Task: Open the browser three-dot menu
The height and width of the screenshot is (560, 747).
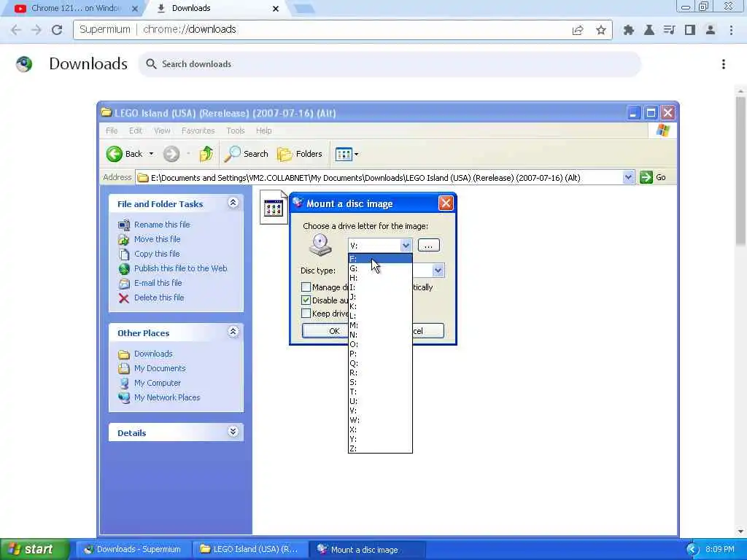Action: pyautogui.click(x=731, y=30)
